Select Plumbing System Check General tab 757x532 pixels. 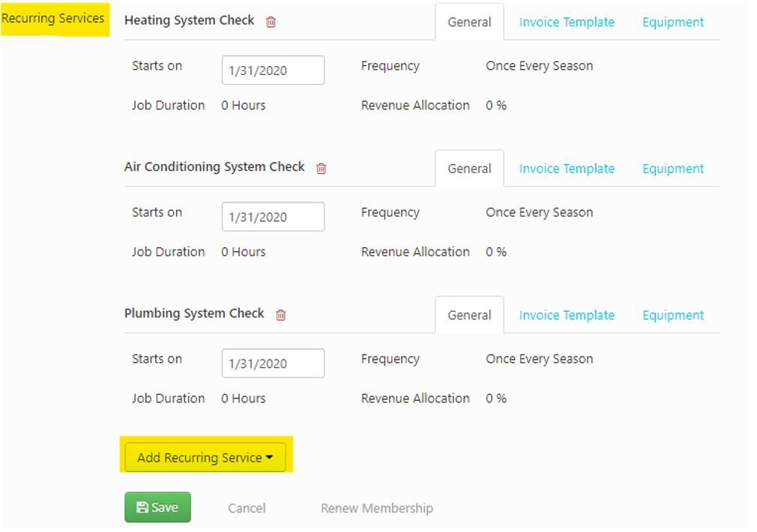coord(469,315)
